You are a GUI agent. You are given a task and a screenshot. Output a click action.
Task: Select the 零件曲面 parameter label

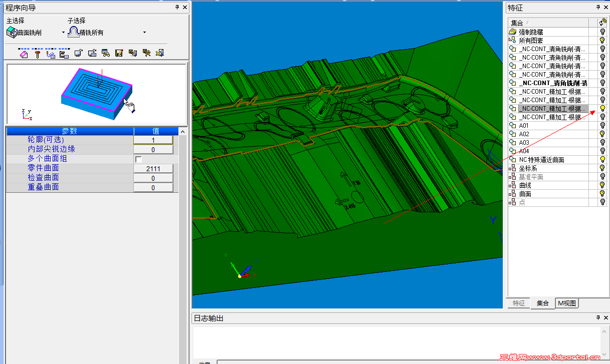(x=43, y=168)
